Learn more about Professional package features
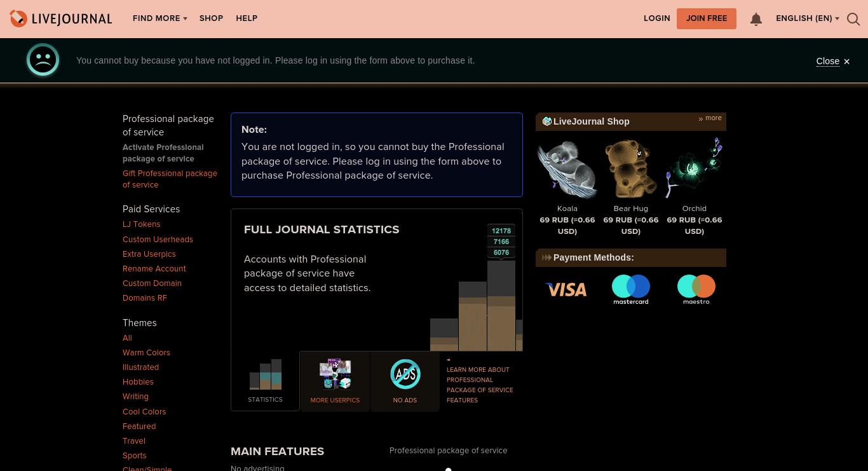Image resolution: width=868 pixels, height=471 pixels. click(480, 385)
